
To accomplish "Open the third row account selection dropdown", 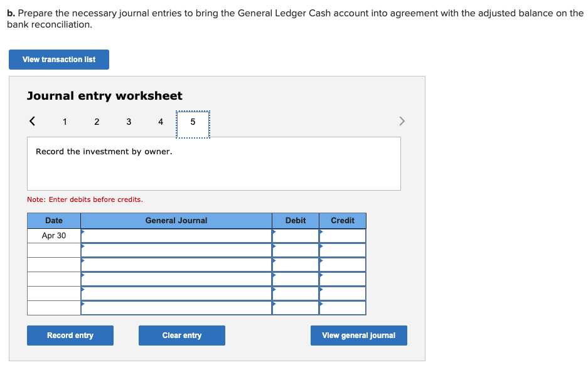I will click(82, 264).
